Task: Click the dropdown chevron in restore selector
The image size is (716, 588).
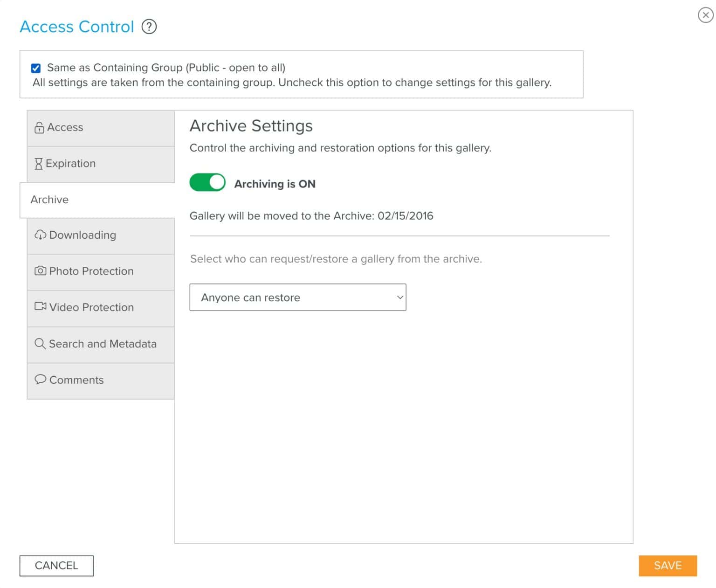Action: [x=399, y=297]
